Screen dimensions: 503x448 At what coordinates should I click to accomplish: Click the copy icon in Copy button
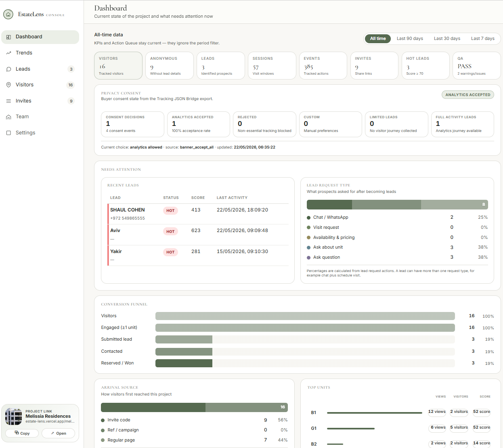pos(17,433)
